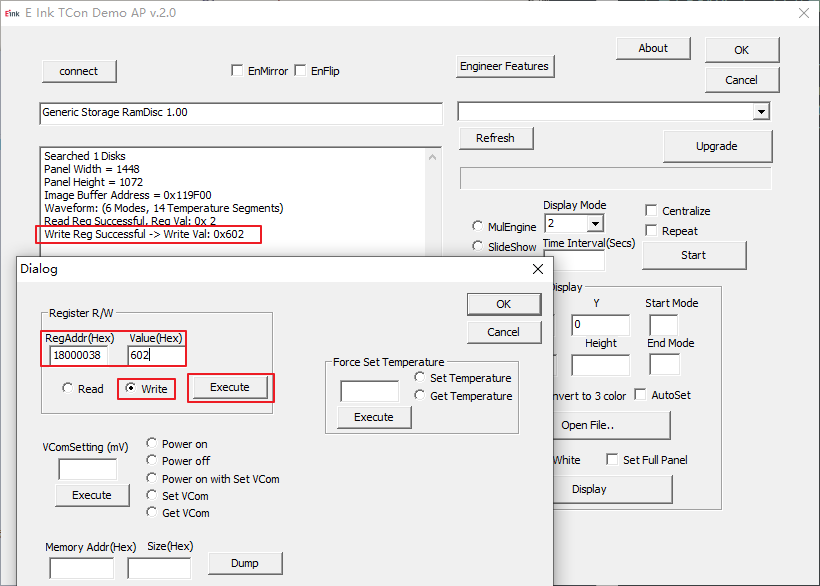Viewport: 820px width, 586px height.
Task: Choose the Write register option
Action: tap(131, 388)
